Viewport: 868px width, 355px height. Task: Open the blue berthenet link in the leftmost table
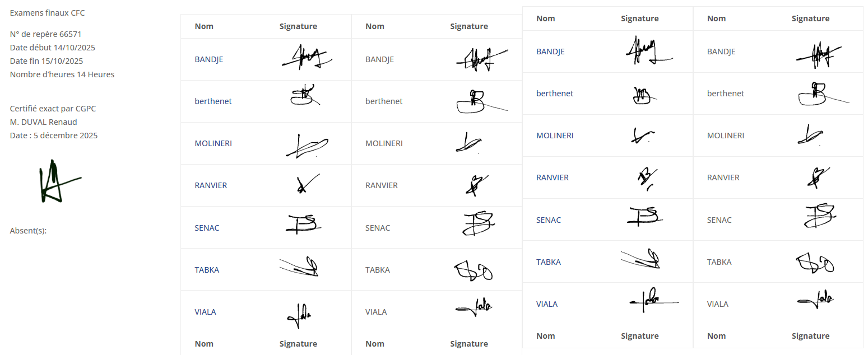213,101
